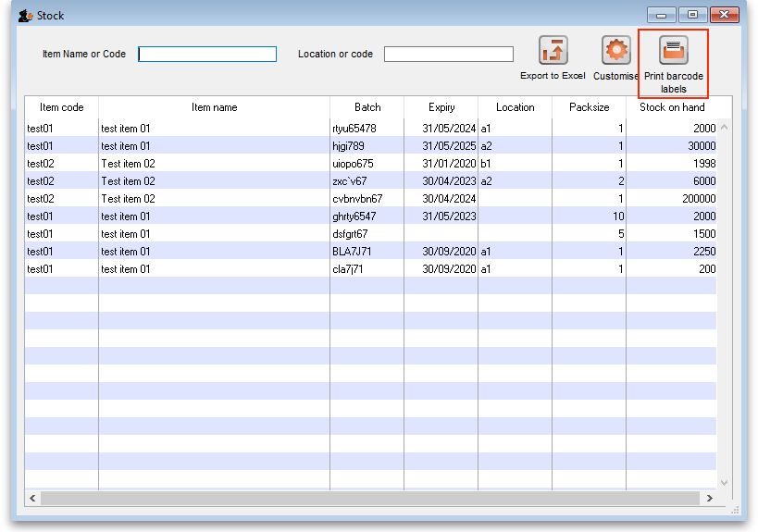
Task: Open the Customise gear icon
Action: pos(615,51)
